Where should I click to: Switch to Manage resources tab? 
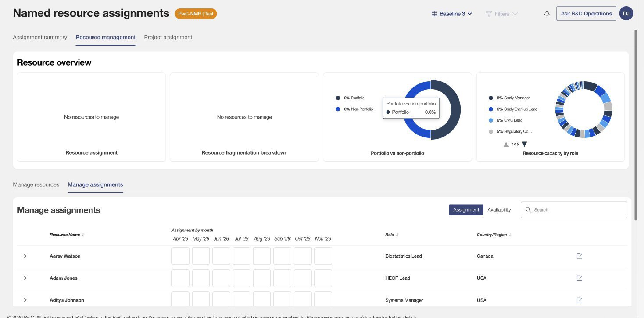click(x=36, y=185)
